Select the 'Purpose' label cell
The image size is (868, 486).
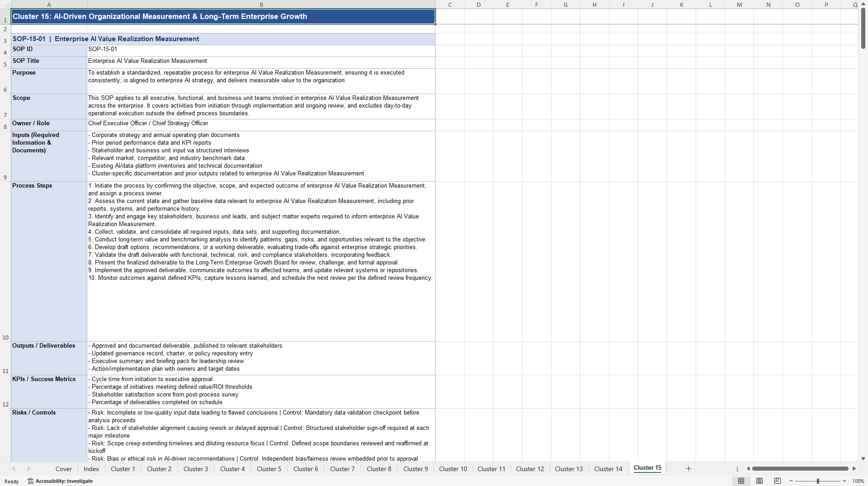[49, 81]
